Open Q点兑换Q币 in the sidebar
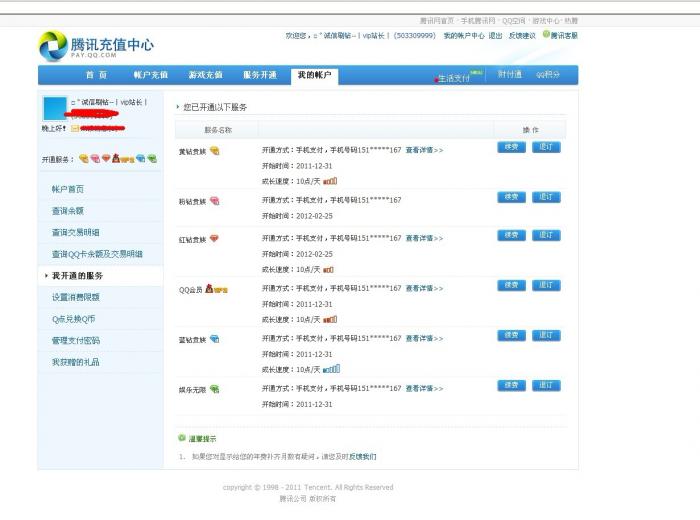The height and width of the screenshot is (520, 700). pyautogui.click(x=74, y=319)
